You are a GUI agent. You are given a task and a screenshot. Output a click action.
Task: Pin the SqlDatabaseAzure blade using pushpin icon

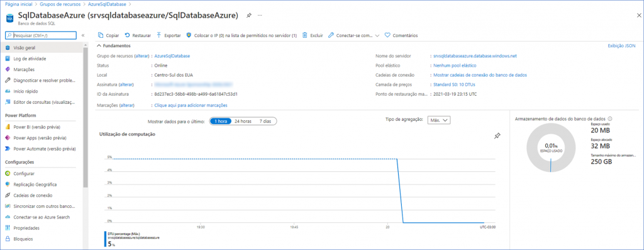(x=248, y=15)
